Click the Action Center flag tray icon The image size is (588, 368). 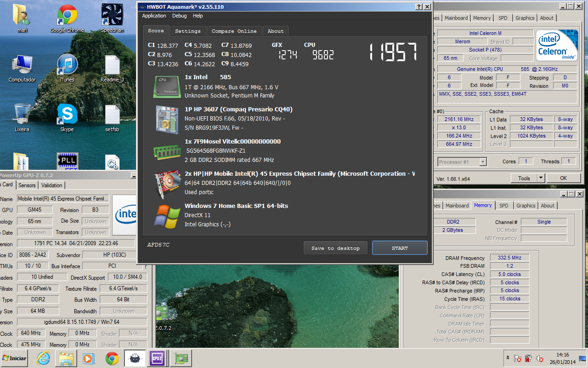(x=517, y=358)
